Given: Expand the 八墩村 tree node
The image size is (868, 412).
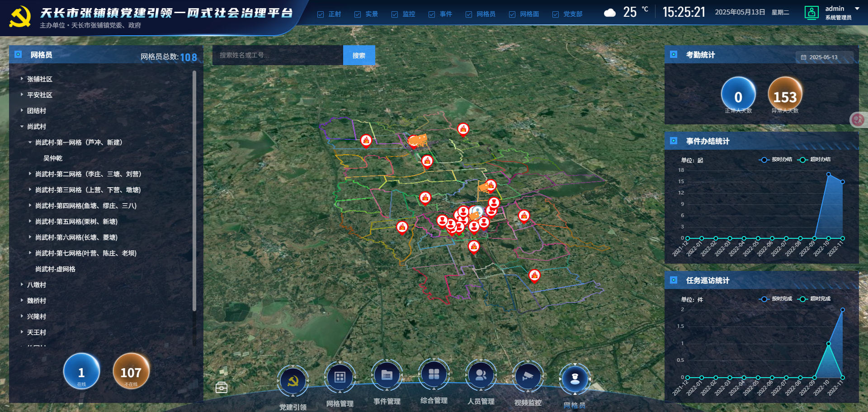Looking at the screenshot, I should [x=22, y=284].
